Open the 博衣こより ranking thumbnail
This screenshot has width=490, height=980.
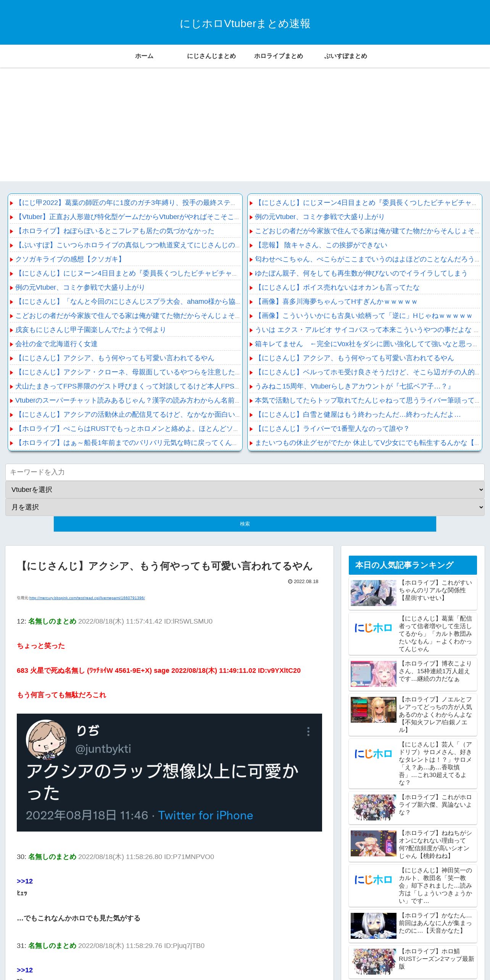374,674
